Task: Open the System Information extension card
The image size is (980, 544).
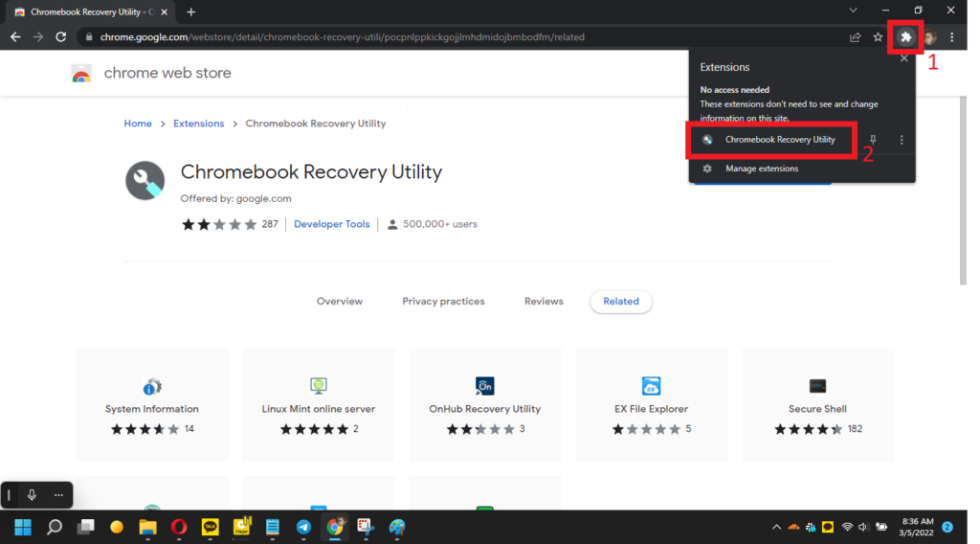Action: tap(152, 405)
